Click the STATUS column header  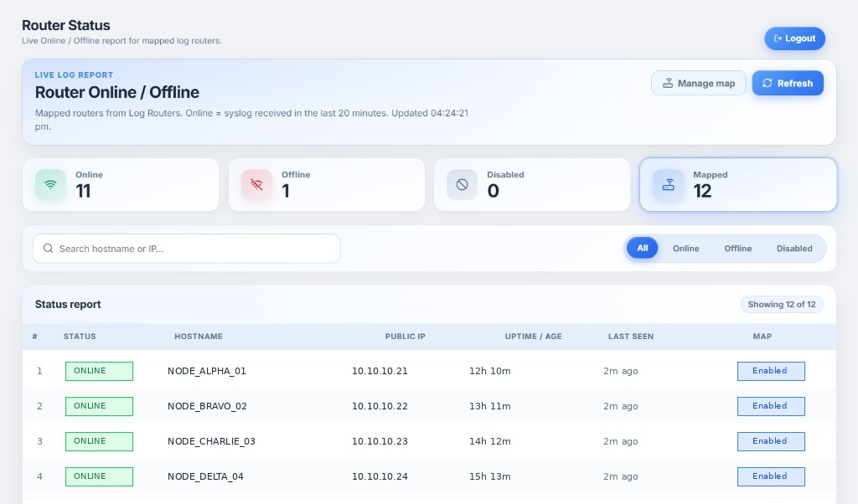pyautogui.click(x=80, y=337)
